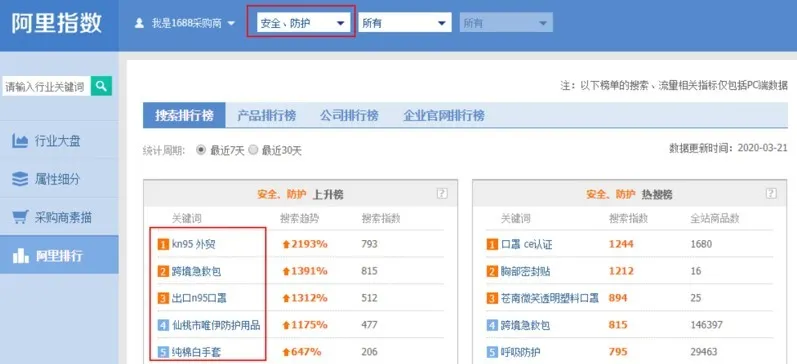This screenshot has height=364, width=797.
Task: Switch to 搜索排行榜 tab
Action: (184, 115)
